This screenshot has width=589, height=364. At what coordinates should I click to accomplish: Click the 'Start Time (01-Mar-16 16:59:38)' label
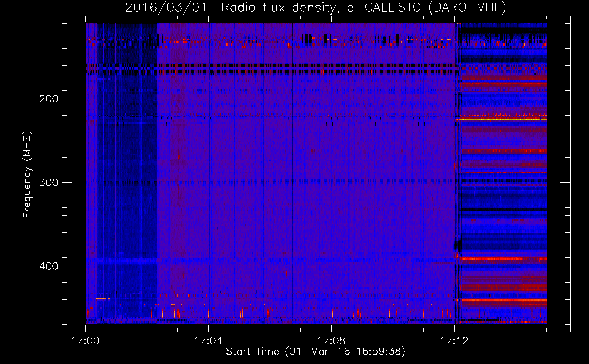coord(316,351)
